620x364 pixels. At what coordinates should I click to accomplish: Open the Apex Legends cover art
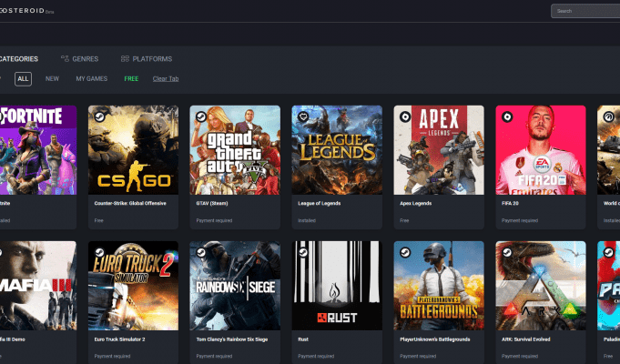439,150
